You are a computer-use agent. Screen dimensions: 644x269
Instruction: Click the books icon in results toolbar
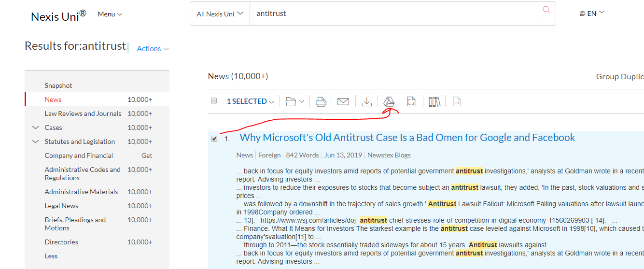434,101
